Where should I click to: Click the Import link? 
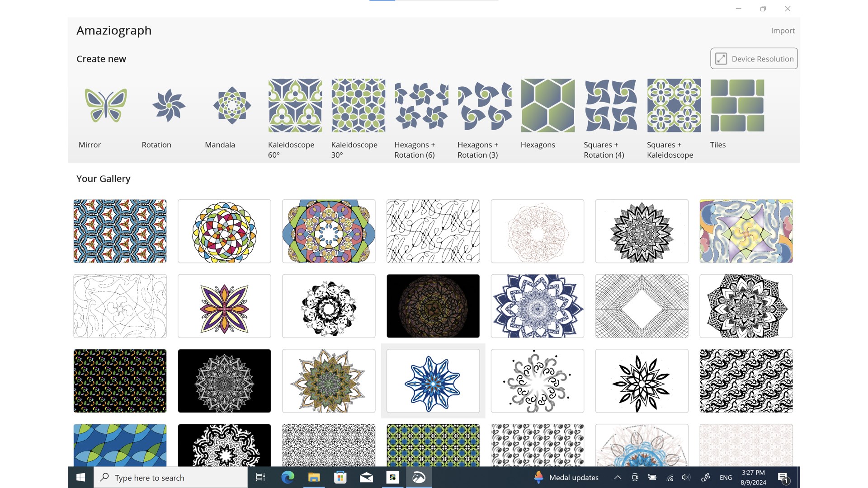tap(783, 31)
